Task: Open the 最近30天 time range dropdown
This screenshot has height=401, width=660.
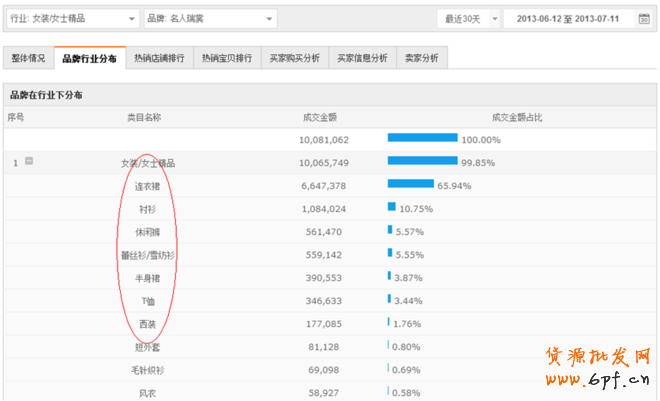Action: (x=465, y=19)
